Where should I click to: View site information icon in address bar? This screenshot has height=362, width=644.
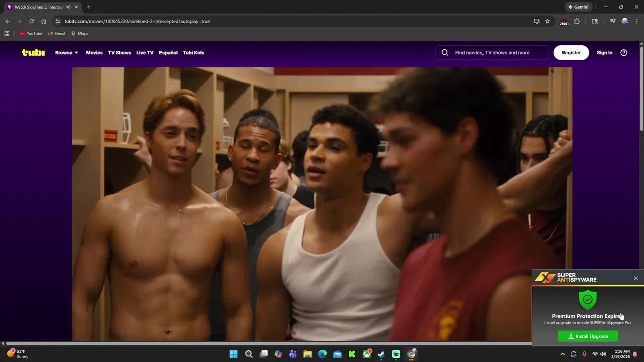[58, 21]
